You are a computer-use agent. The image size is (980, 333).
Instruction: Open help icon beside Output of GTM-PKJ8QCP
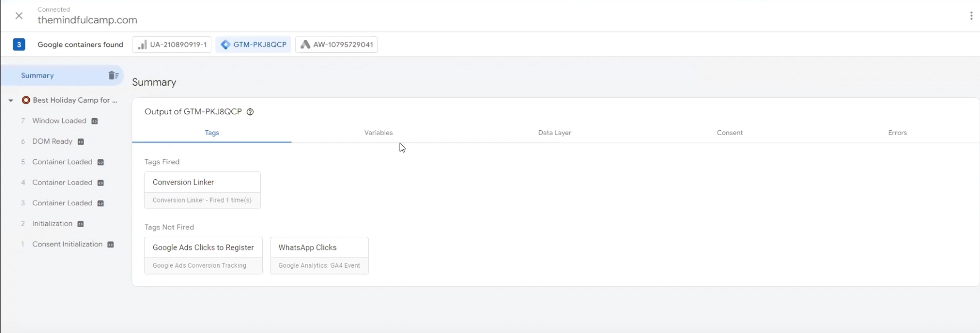[251, 112]
